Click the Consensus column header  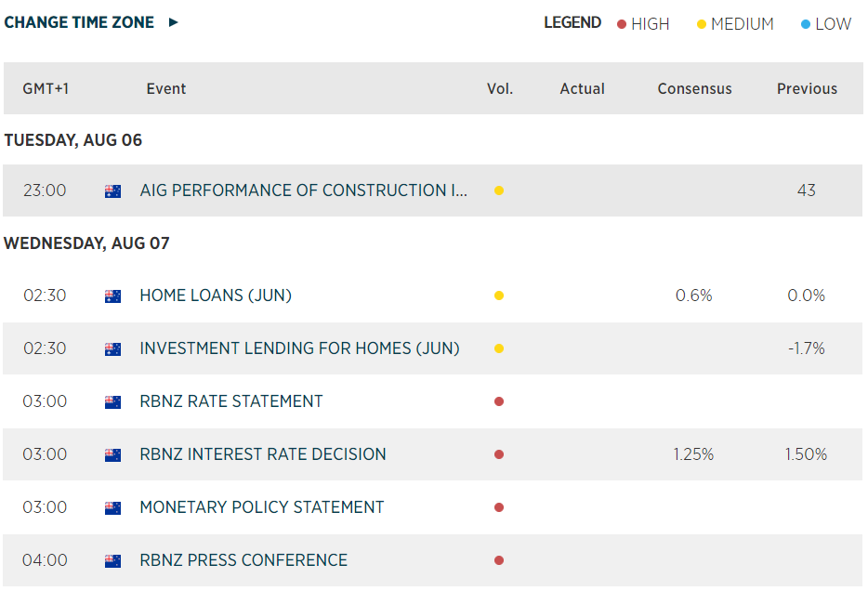pyautogui.click(x=694, y=89)
